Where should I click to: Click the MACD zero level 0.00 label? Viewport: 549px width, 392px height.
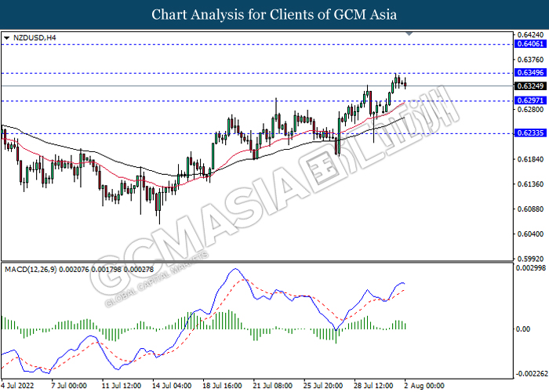pyautogui.click(x=523, y=329)
